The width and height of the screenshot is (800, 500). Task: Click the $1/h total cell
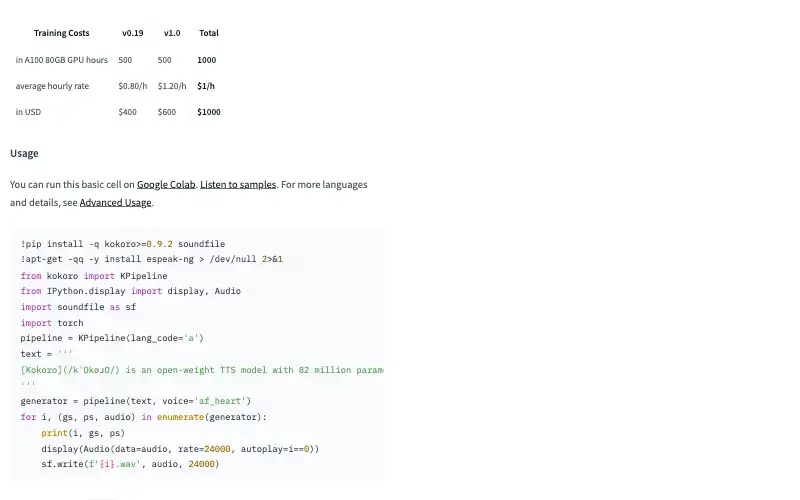pyautogui.click(x=206, y=86)
